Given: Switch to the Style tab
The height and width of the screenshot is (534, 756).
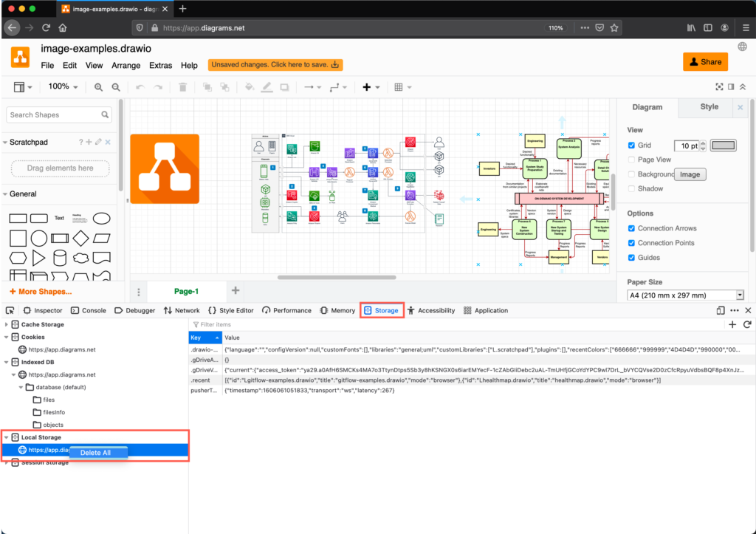Looking at the screenshot, I should tap(709, 106).
